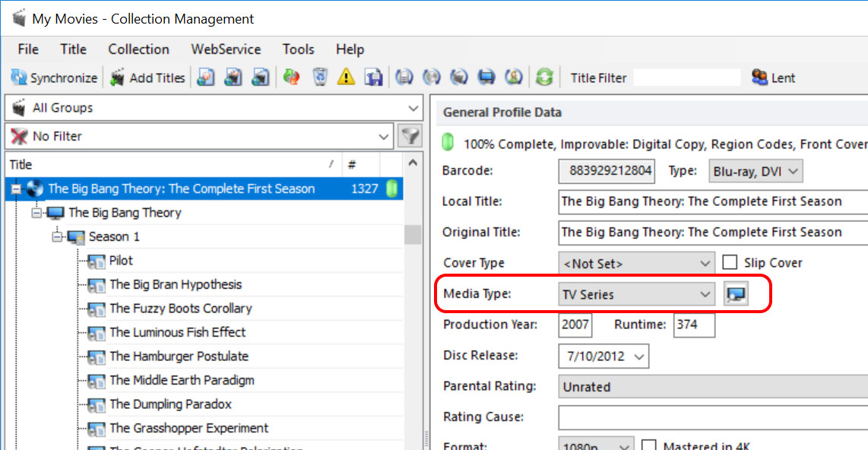Click the Local Title field

(x=713, y=201)
